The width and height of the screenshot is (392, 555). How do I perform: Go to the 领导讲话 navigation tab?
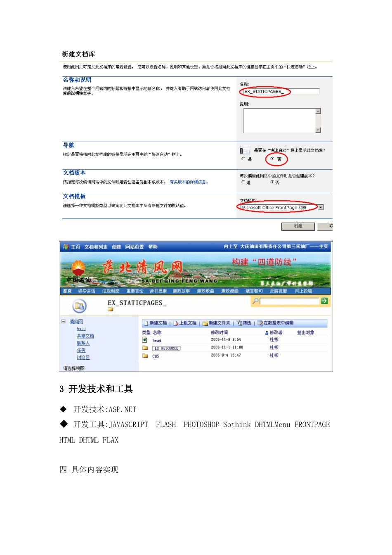coord(87,291)
